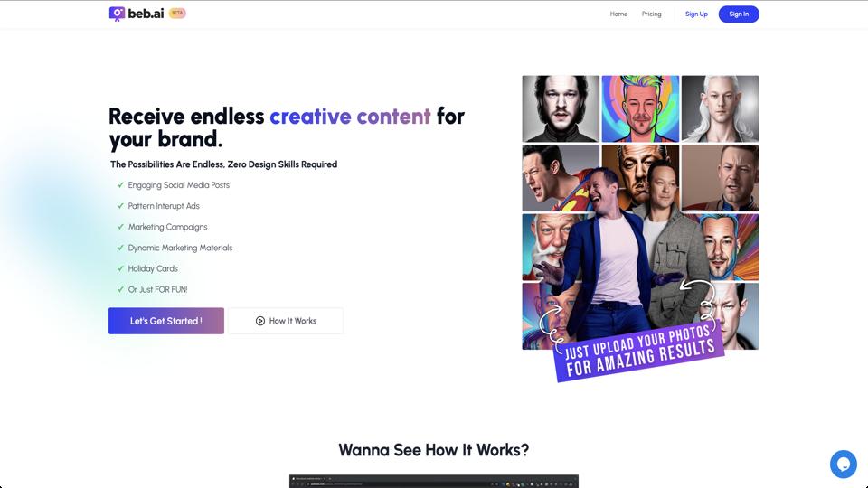Click the How It Works button
This screenshot has height=488, width=868.
[x=286, y=321]
